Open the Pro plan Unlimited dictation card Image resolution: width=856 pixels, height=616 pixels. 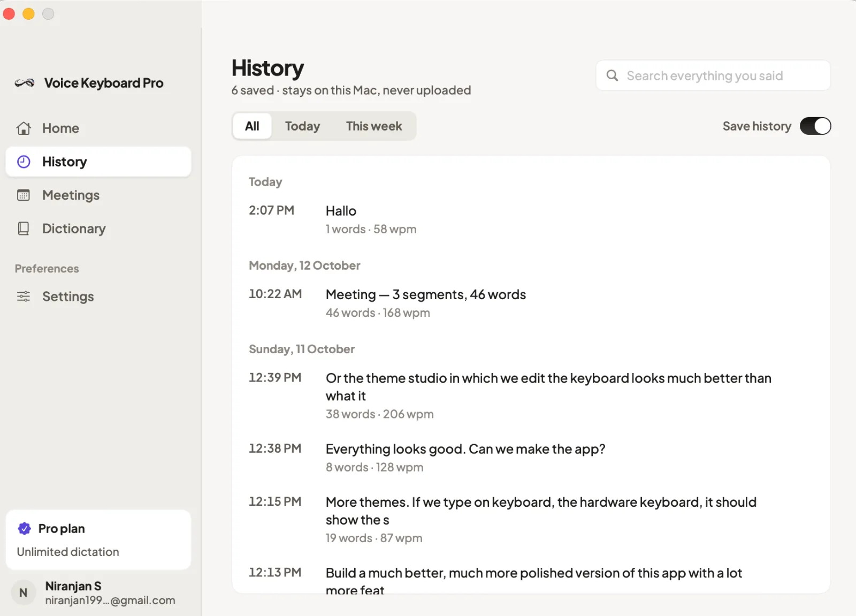98,540
